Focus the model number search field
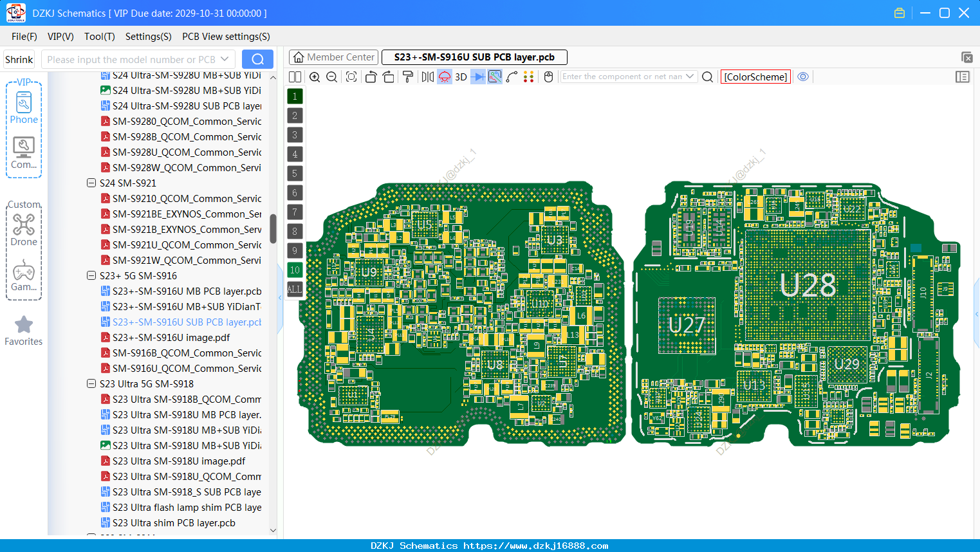Screen dimensions: 980x552 click(131, 59)
